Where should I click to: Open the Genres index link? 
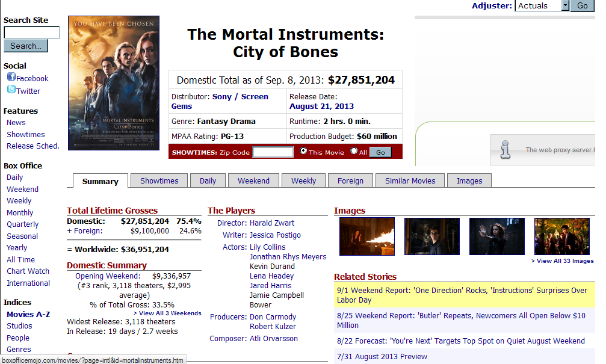pos(19,350)
